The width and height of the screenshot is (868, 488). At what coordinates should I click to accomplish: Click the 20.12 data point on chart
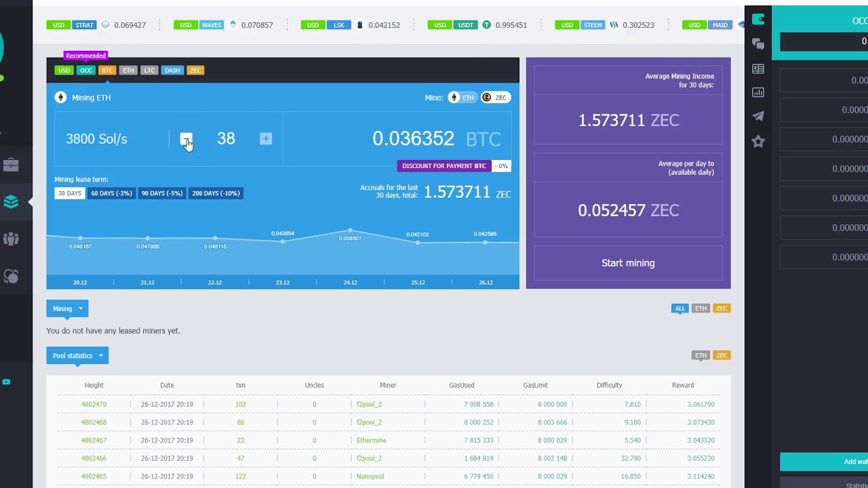pos(80,238)
